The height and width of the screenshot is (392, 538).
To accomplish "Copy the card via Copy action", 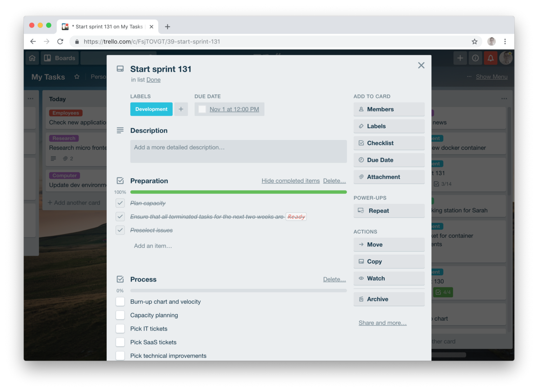I will [389, 262].
